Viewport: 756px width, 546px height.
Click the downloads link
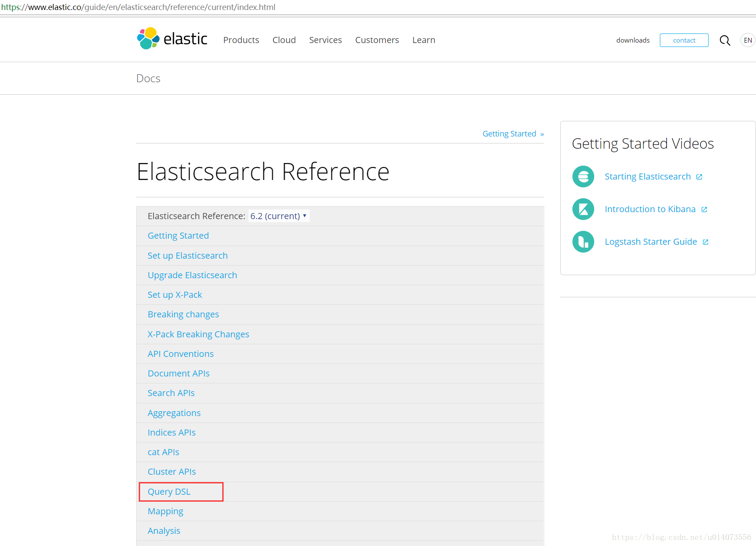tap(633, 40)
